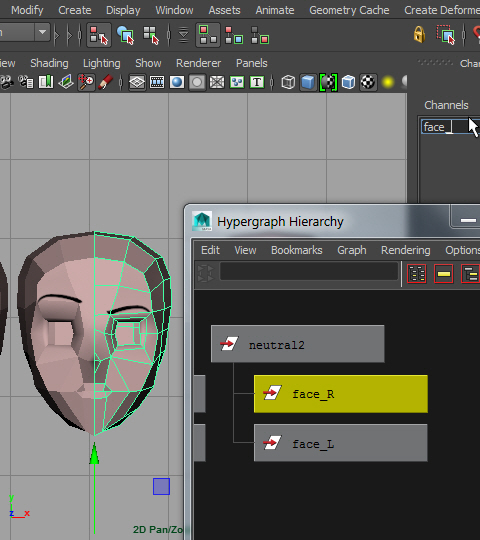Toggle the 2D pan/zoom magnifier icon
This screenshot has height=540, width=480.
86,82
